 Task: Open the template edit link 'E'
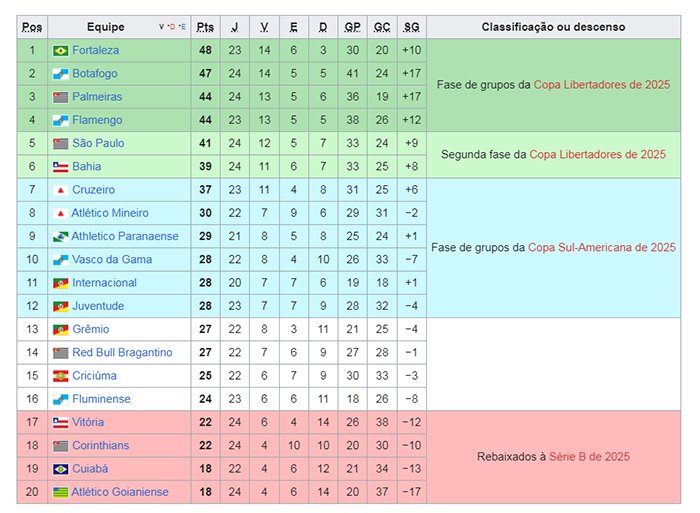pos(183,27)
